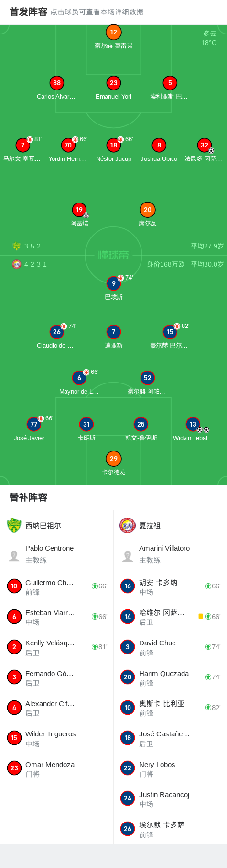Click 夏拉祖 team crest in substitutes
The image size is (227, 868).
click(128, 525)
